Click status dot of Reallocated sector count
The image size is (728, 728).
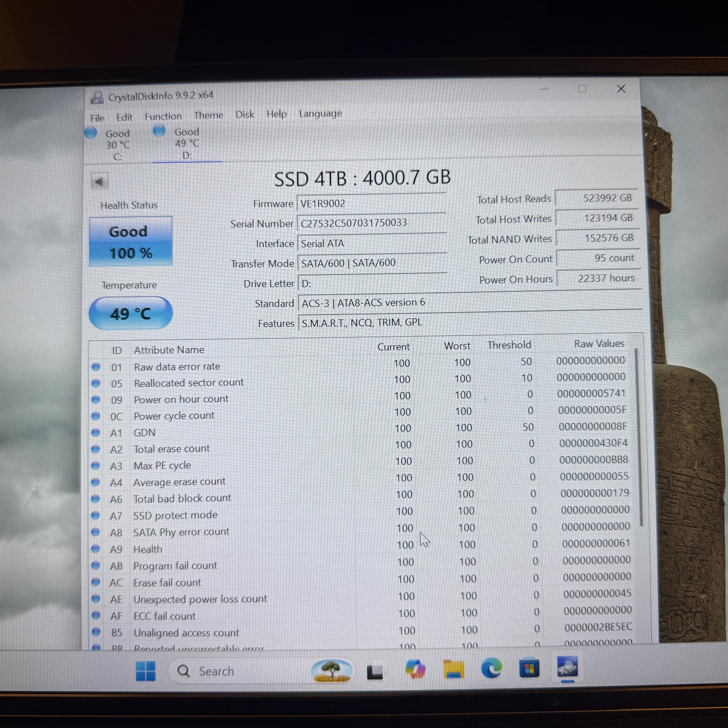(96, 383)
